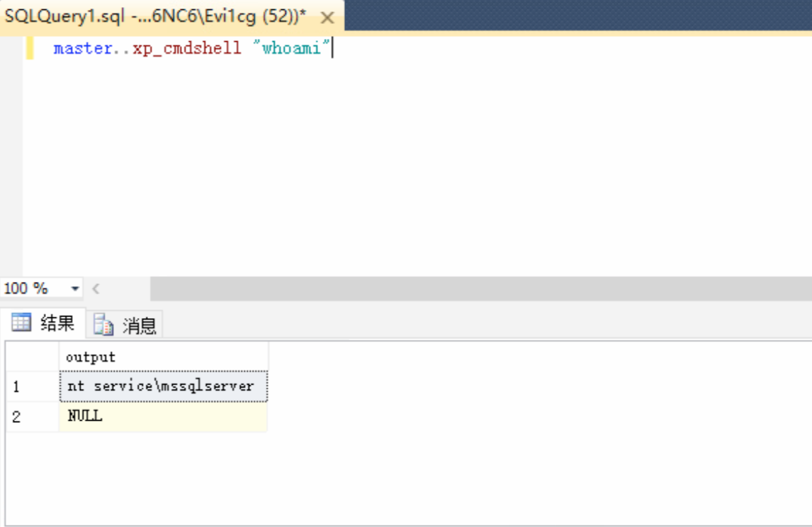Click the messages icon beside 消息
812x527 pixels.
coord(103,322)
